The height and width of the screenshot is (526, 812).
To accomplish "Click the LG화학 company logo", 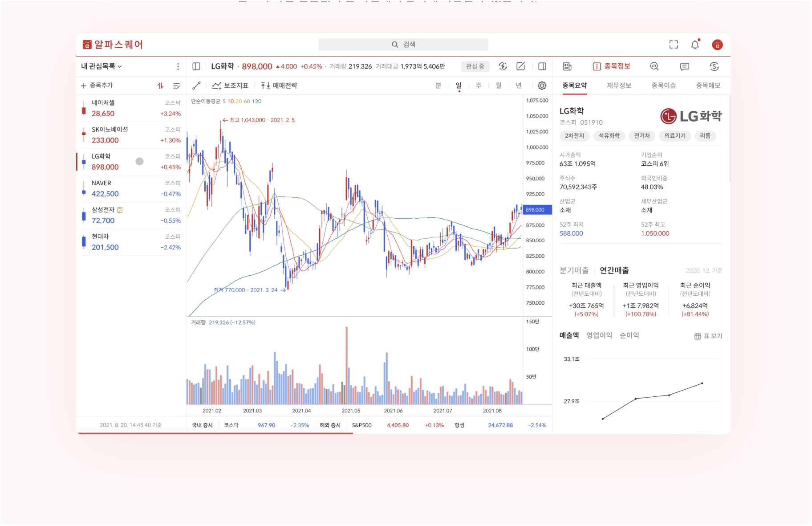I will [691, 116].
